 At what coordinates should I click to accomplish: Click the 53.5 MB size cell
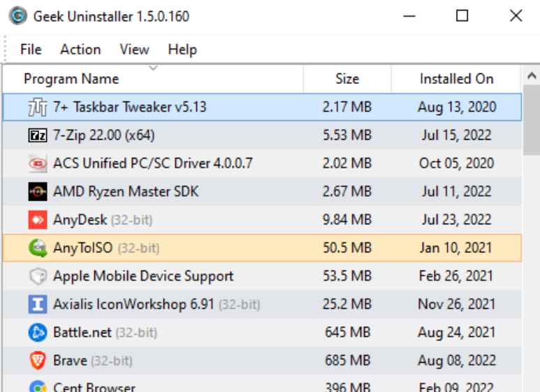tap(347, 276)
